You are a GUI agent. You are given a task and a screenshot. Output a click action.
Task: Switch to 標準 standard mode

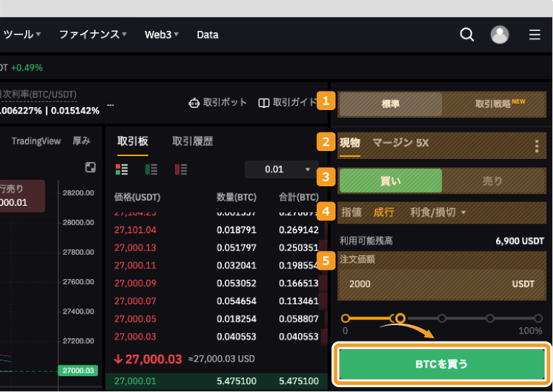tap(390, 104)
